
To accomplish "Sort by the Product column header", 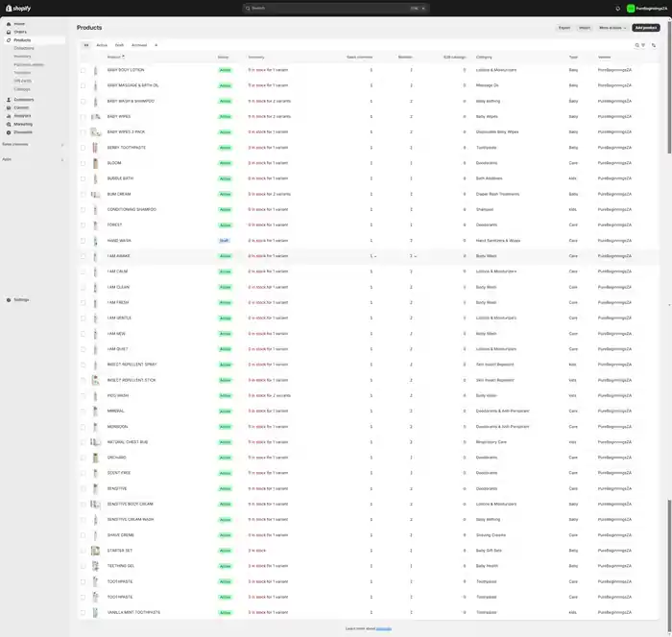I will 116,57.
